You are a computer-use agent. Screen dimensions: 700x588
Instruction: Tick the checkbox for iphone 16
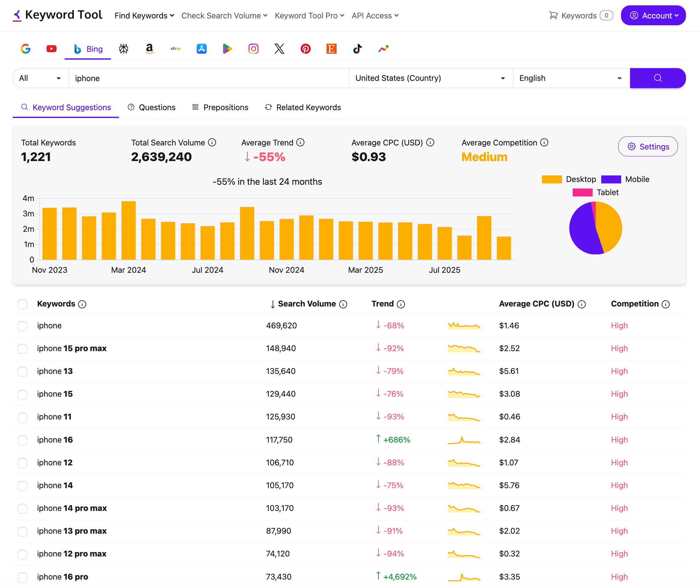point(22,440)
